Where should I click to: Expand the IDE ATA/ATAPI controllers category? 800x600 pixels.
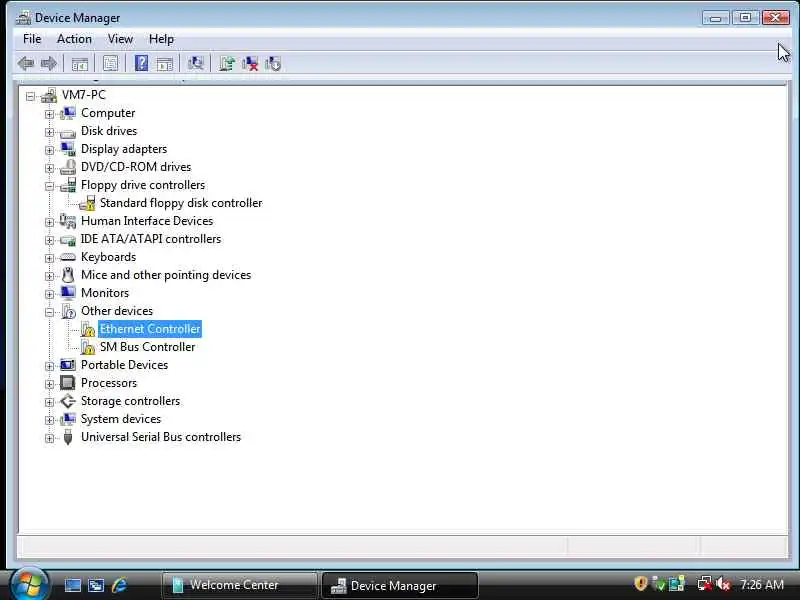tap(49, 240)
